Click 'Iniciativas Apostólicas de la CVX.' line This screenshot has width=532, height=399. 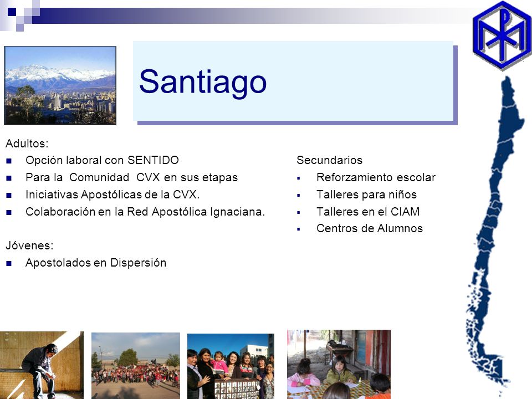tap(112, 195)
